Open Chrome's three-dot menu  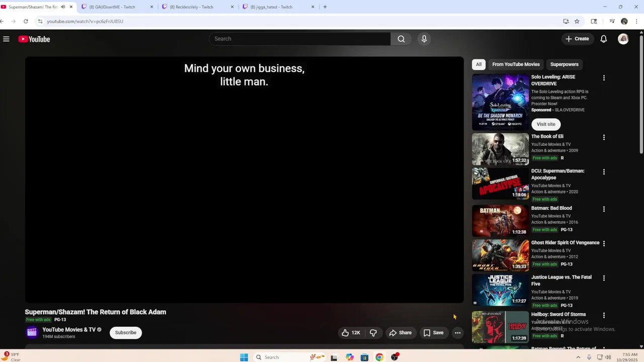tap(636, 21)
